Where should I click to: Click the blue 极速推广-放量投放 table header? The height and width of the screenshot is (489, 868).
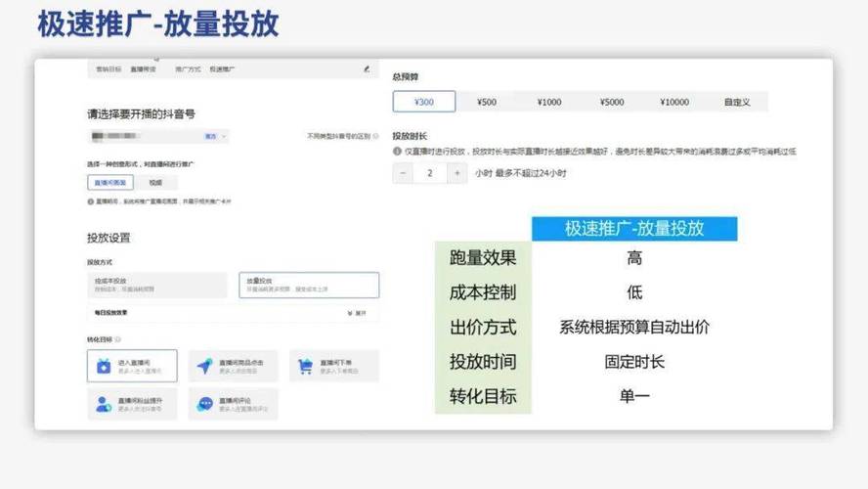pos(634,229)
